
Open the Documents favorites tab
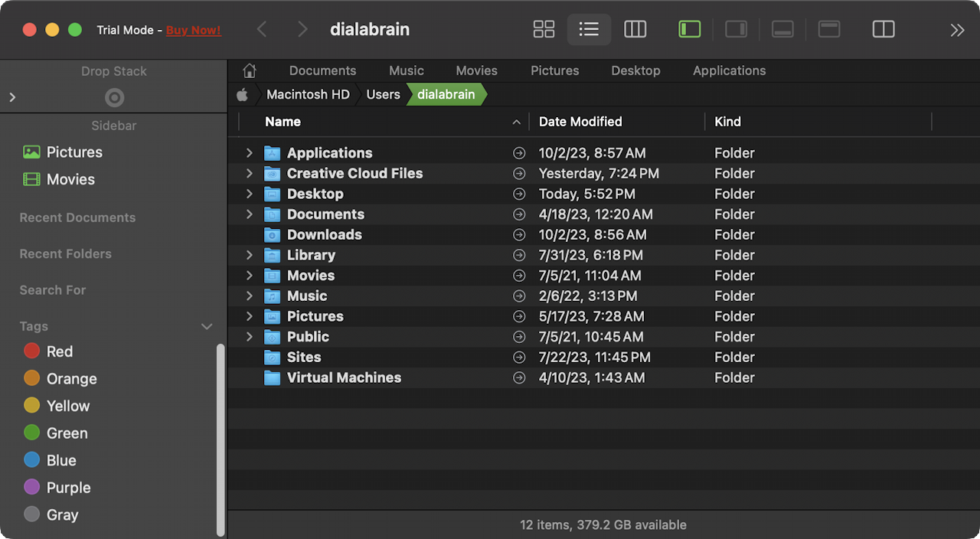[322, 70]
